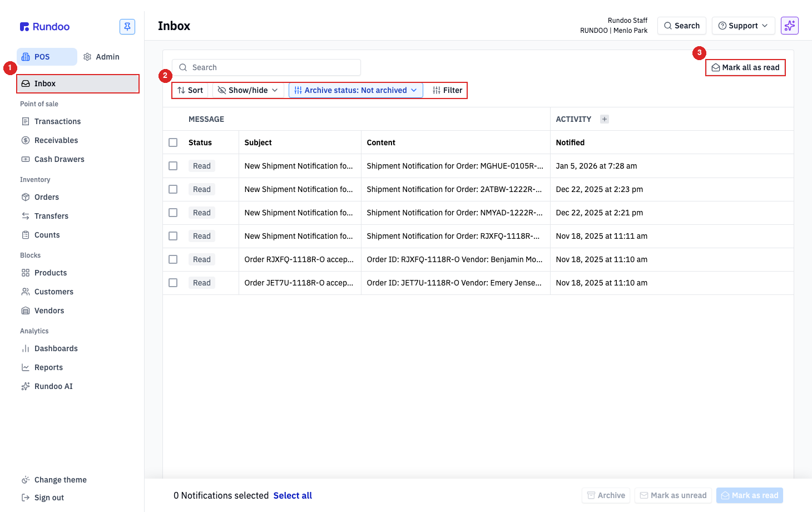Switch to the Admin tab
The width and height of the screenshot is (812, 512).
tap(101, 57)
